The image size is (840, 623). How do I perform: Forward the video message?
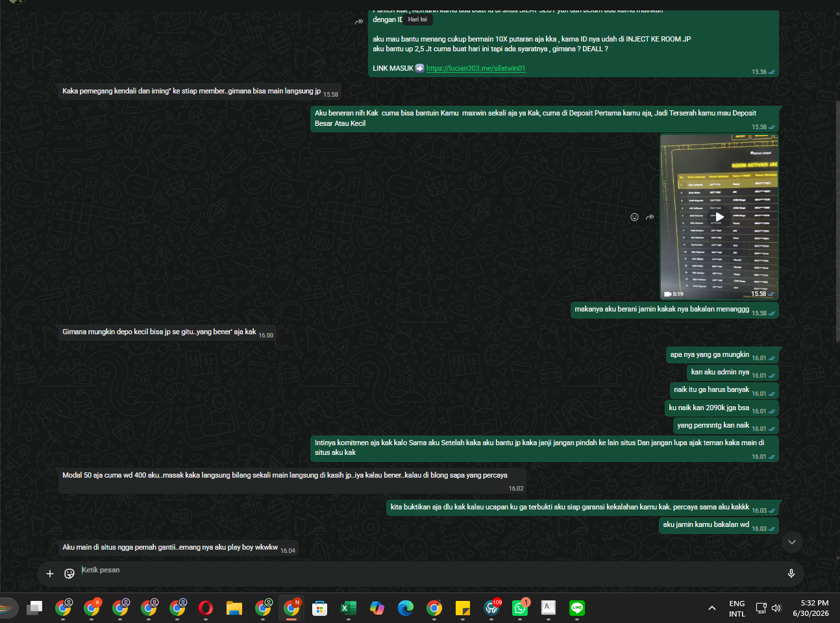(650, 217)
